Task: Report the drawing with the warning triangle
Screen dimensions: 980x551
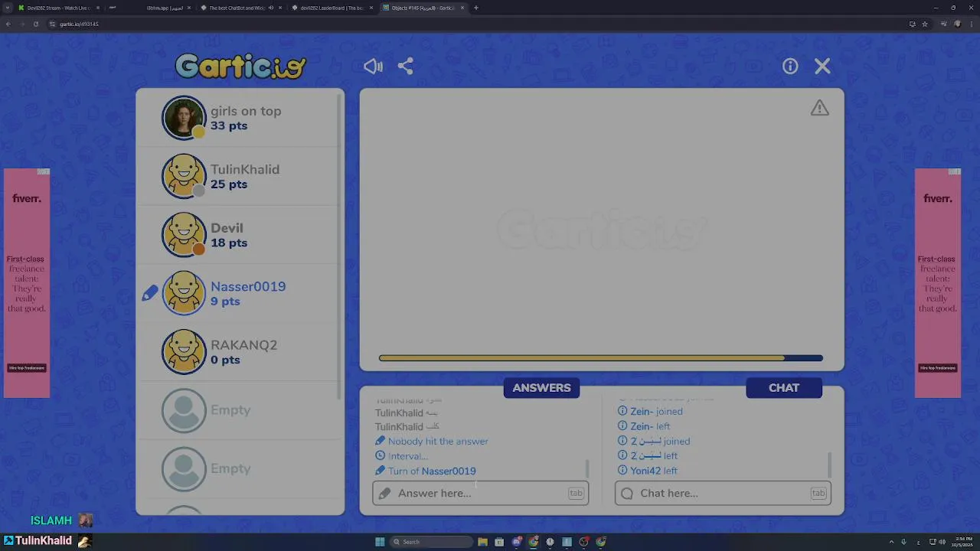Action: [x=820, y=108]
